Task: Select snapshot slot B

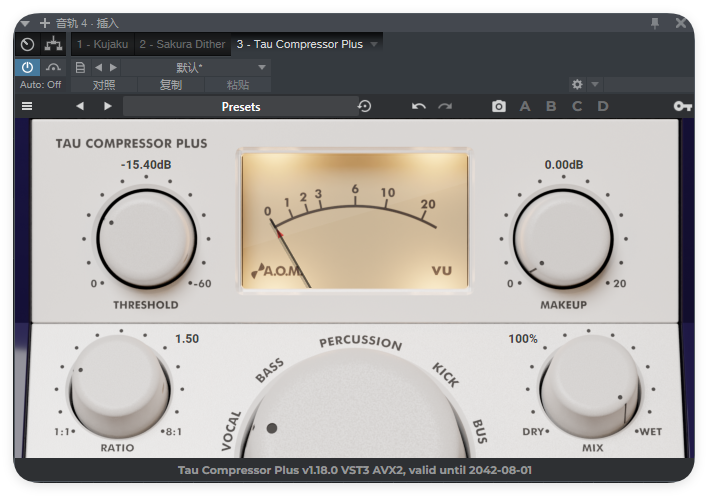Action: tap(551, 107)
